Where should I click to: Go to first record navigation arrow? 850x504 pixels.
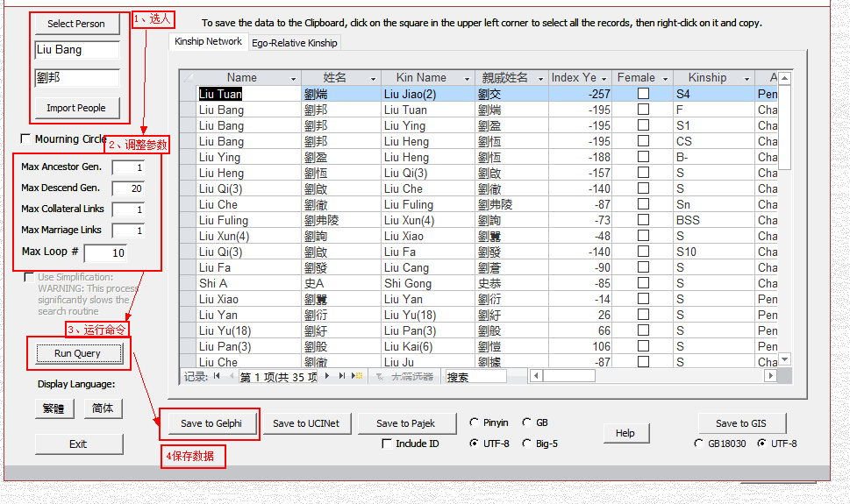tap(216, 376)
